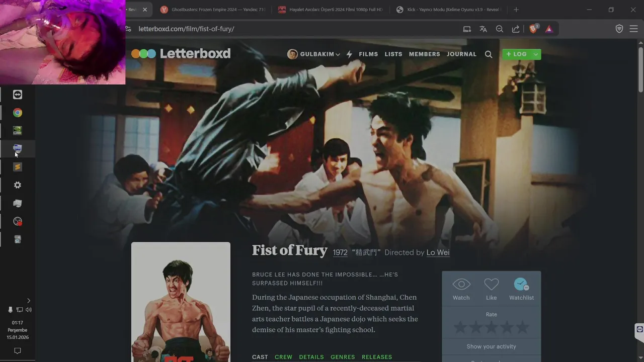This screenshot has width=644, height=362.
Task: Click the translate page icon
Action: [x=483, y=29]
